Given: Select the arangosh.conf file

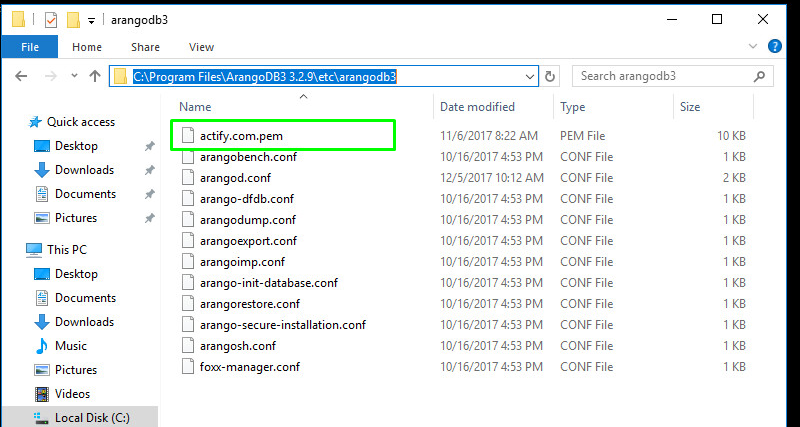Looking at the screenshot, I should 237,346.
